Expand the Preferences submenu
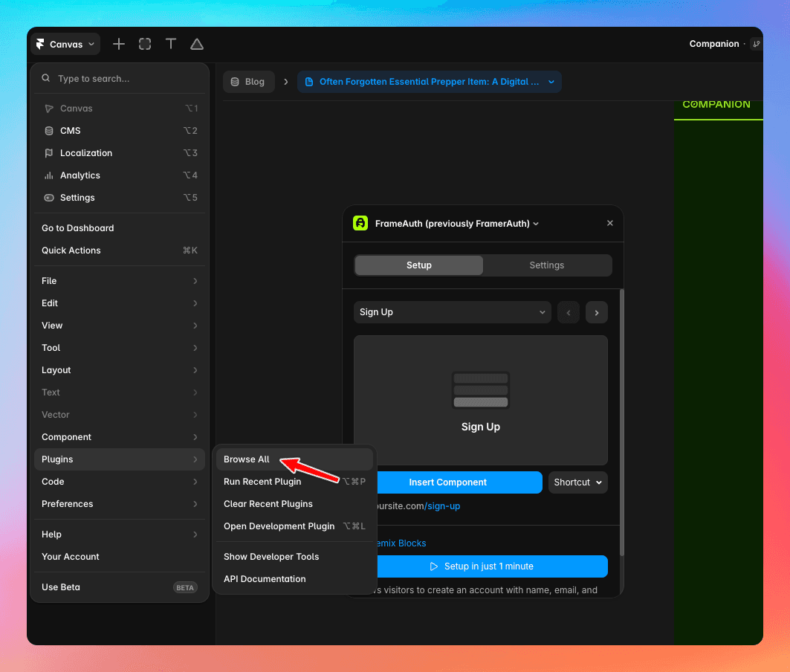The height and width of the screenshot is (672, 790). [120, 503]
